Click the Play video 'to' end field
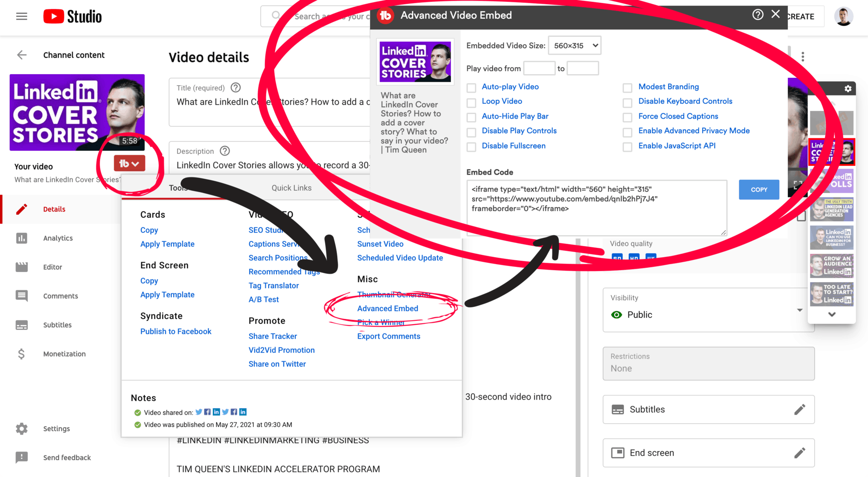868x477 pixels. 583,68
